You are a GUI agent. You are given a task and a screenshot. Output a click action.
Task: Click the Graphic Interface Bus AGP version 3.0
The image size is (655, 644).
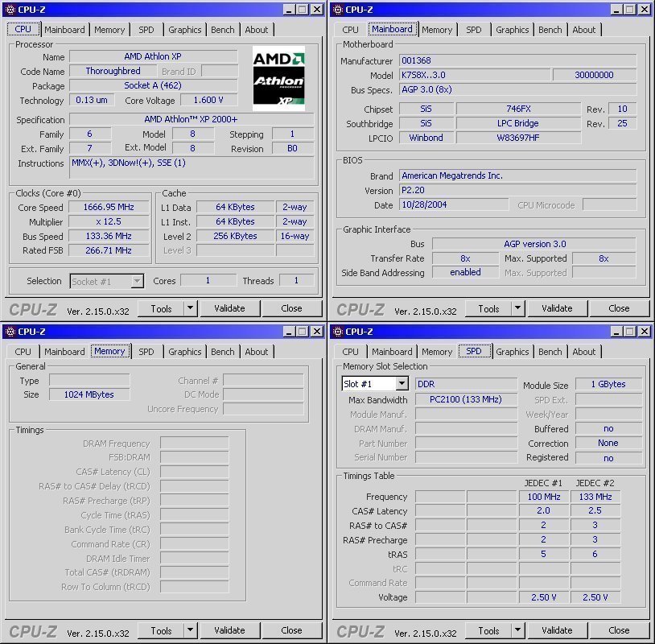coord(534,244)
